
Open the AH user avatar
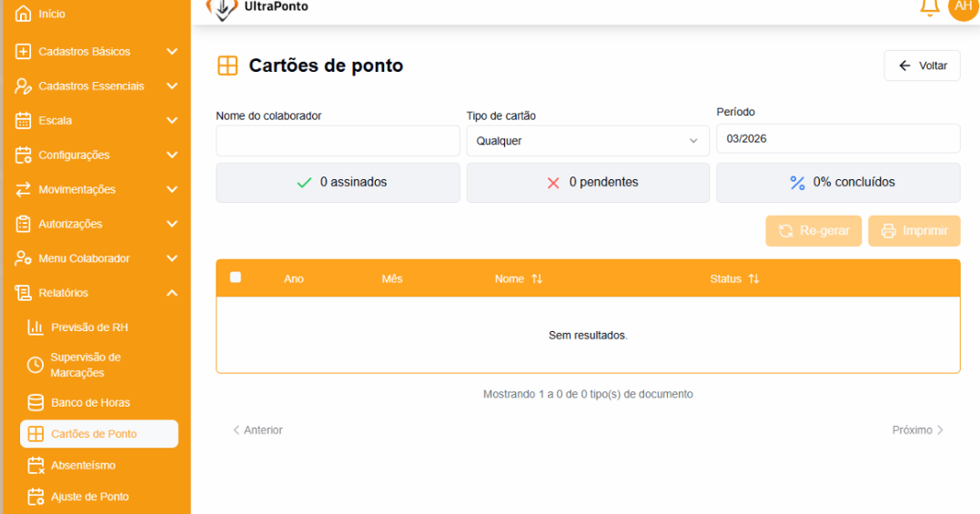coord(963,6)
